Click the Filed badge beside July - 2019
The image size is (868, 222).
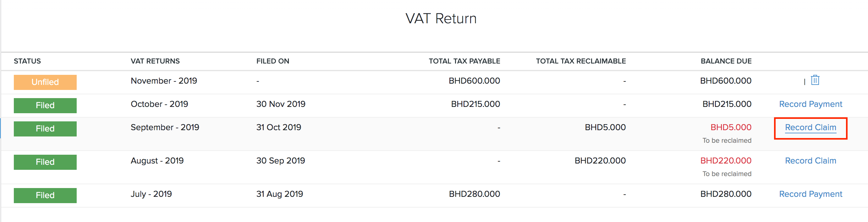[x=45, y=195]
